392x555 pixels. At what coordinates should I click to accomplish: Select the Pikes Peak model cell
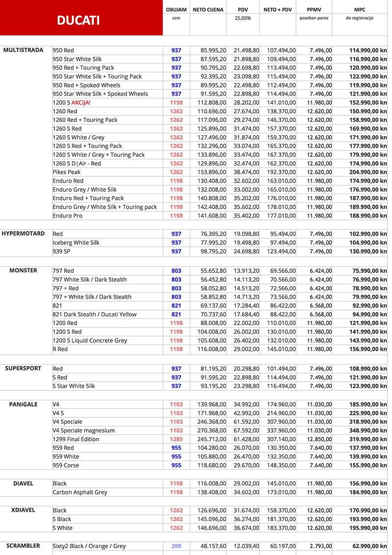tap(67, 172)
